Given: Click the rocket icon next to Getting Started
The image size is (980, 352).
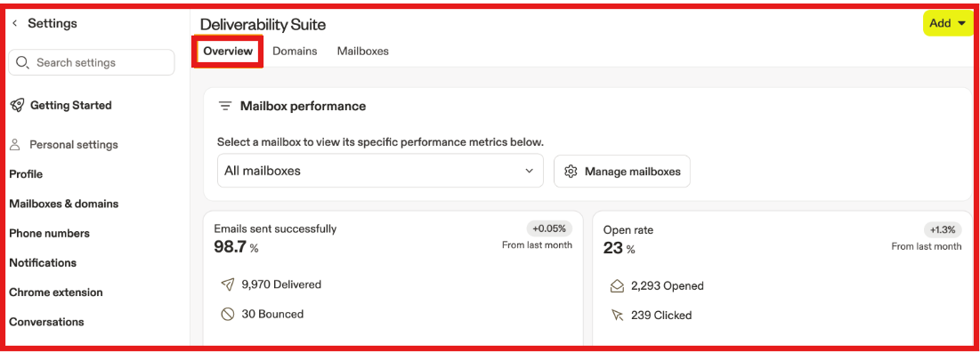Looking at the screenshot, I should pyautogui.click(x=17, y=106).
